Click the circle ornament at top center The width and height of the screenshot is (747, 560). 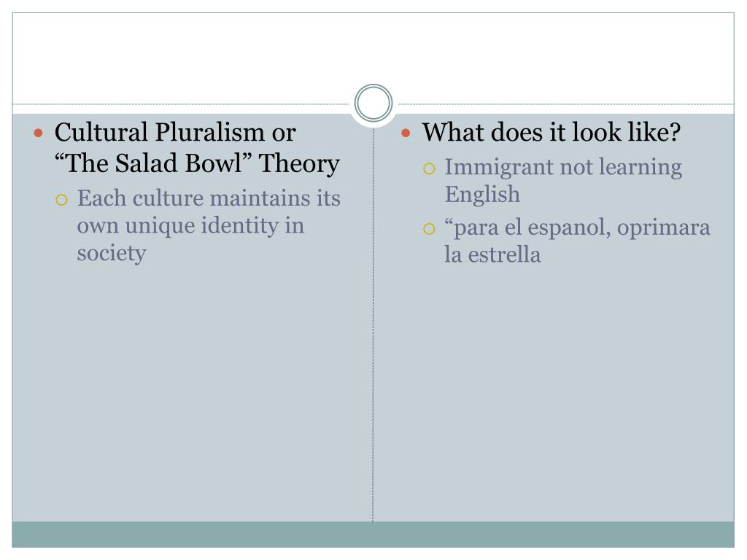point(373,104)
